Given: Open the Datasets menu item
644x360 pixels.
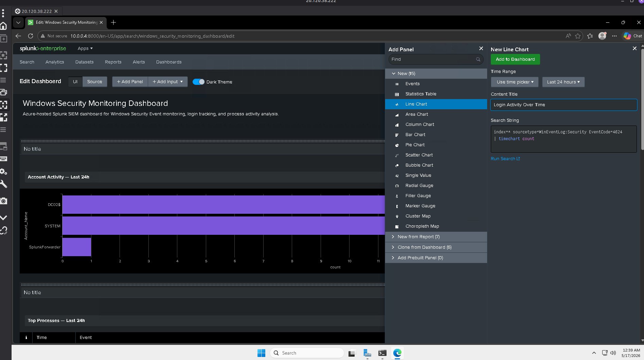Looking at the screenshot, I should 84,62.
